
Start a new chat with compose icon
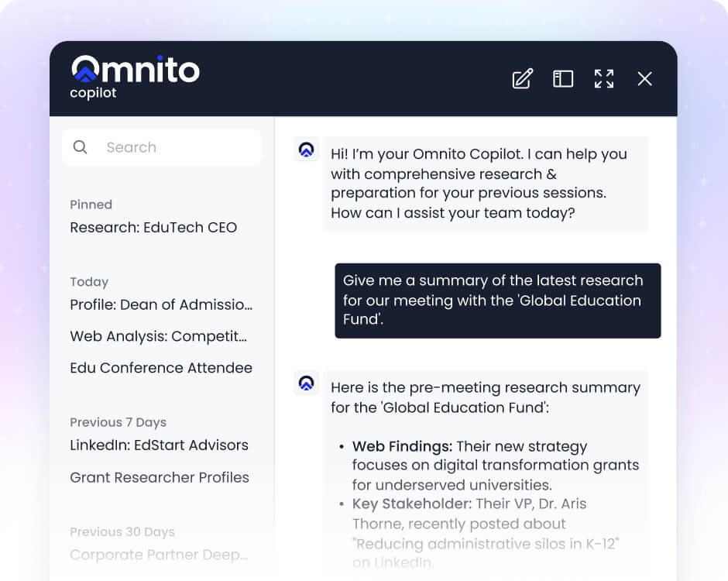click(522, 78)
